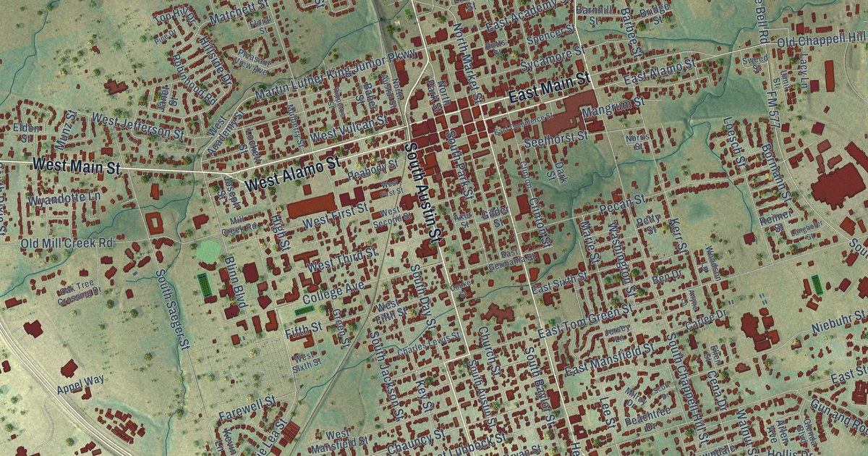Viewport: 868px width, 456px height.
Task: Click the North Market St label
Action: 468,62
